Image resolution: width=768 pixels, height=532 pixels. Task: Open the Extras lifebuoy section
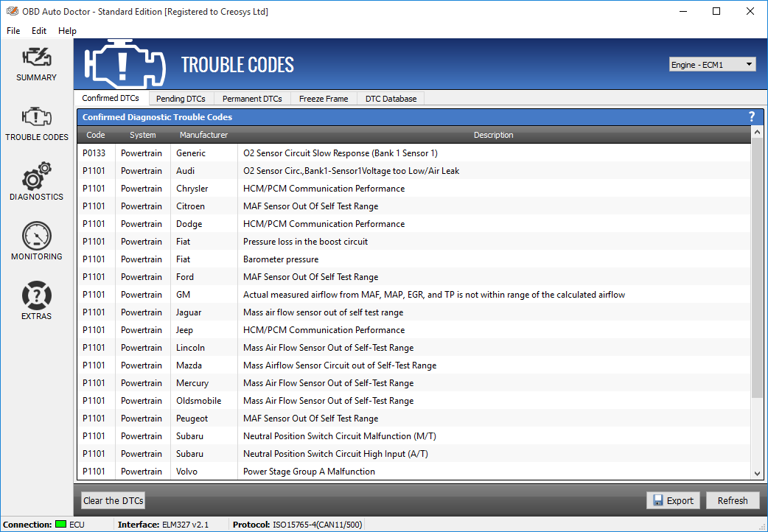tap(36, 301)
